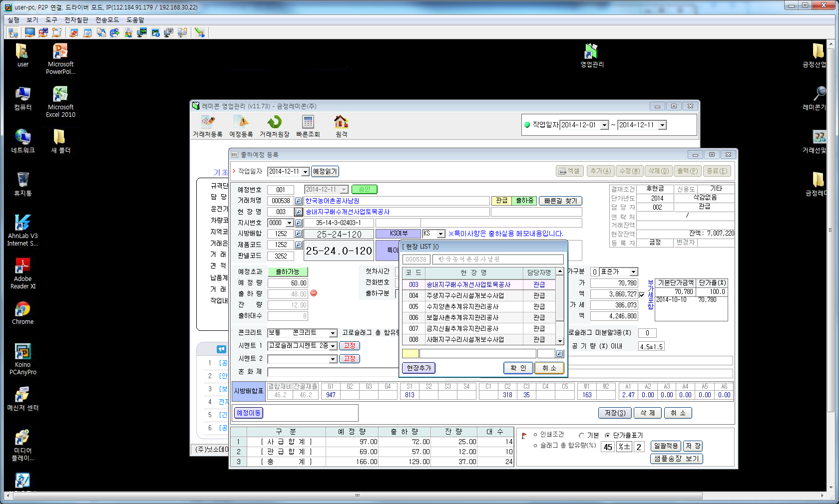
Task: Click the yellow code input field in 현장 LIST
Action: point(411,354)
